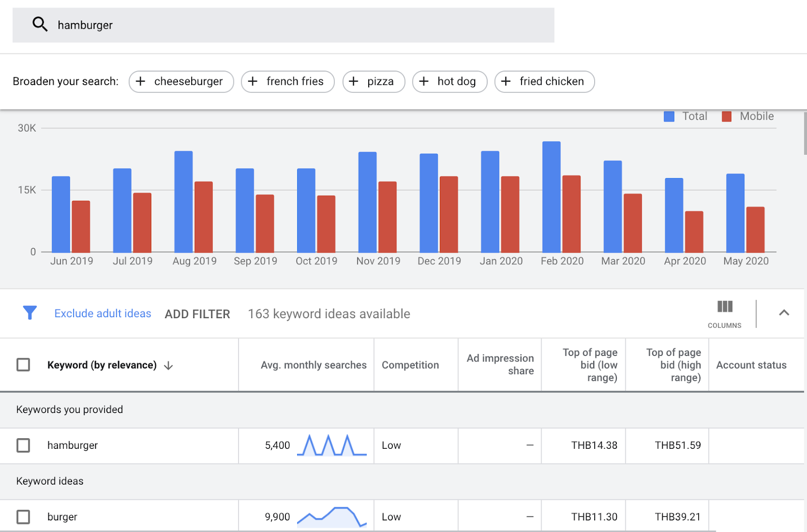The image size is (807, 532).
Task: Toggle the select-all keywords checkbox
Action: 23,365
